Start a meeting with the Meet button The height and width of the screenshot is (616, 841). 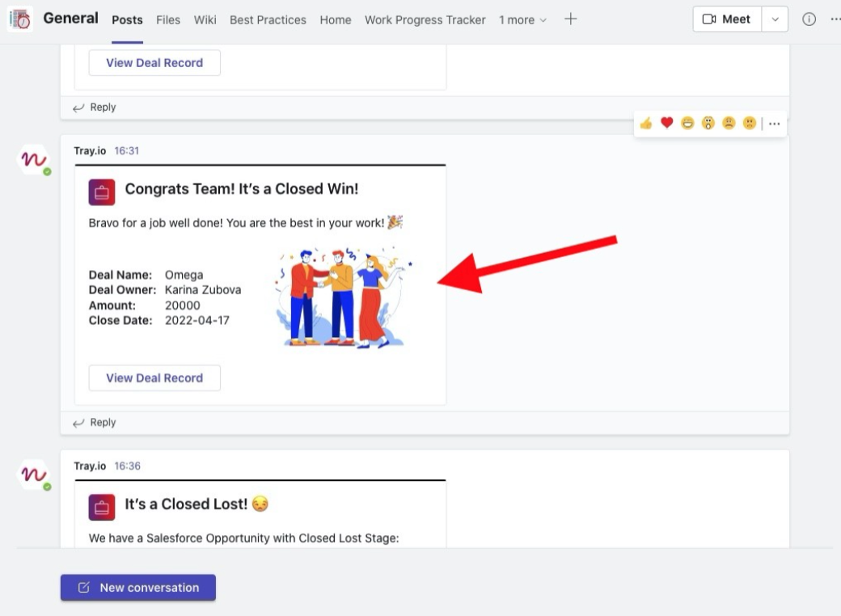coord(727,19)
